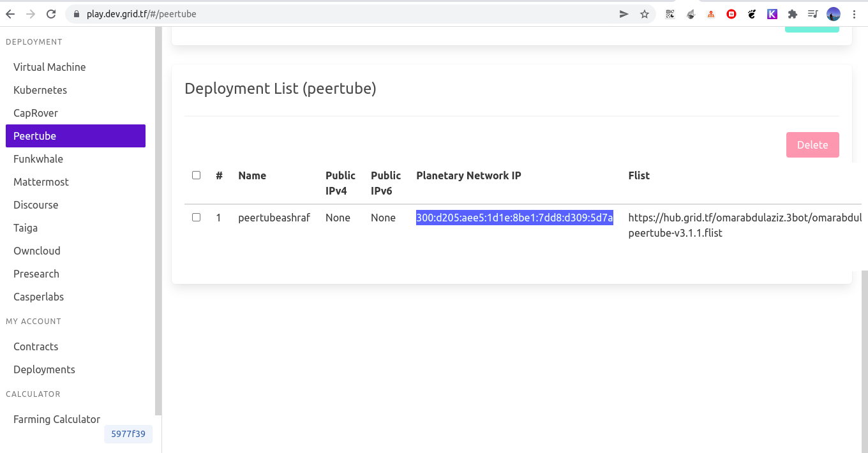
Task: Open Farming Calculator from sidebar
Action: pos(56,419)
